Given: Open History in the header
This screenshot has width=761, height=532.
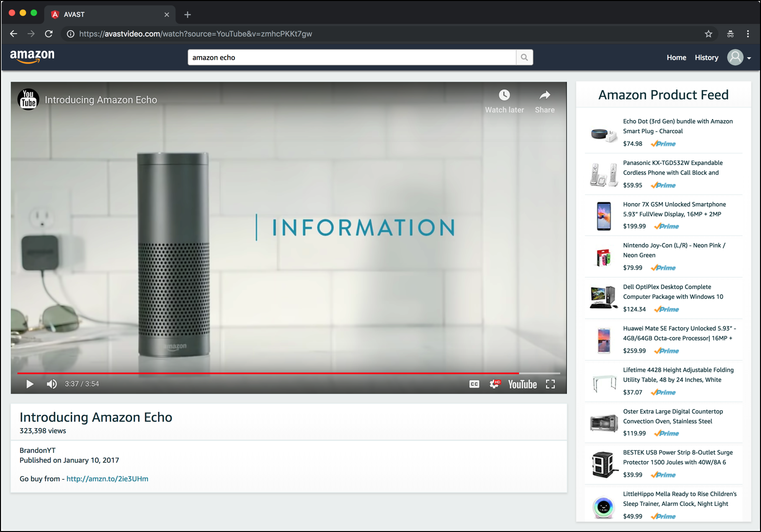Looking at the screenshot, I should [x=707, y=57].
